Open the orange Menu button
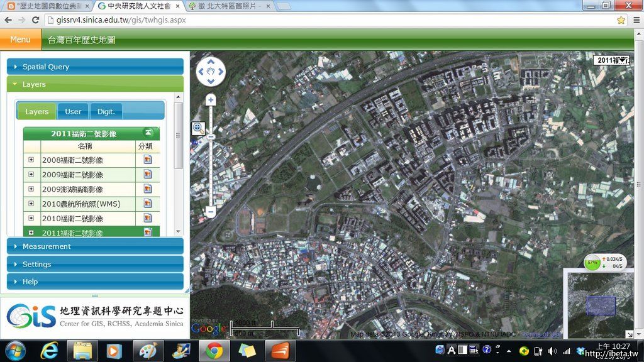 click(x=20, y=40)
